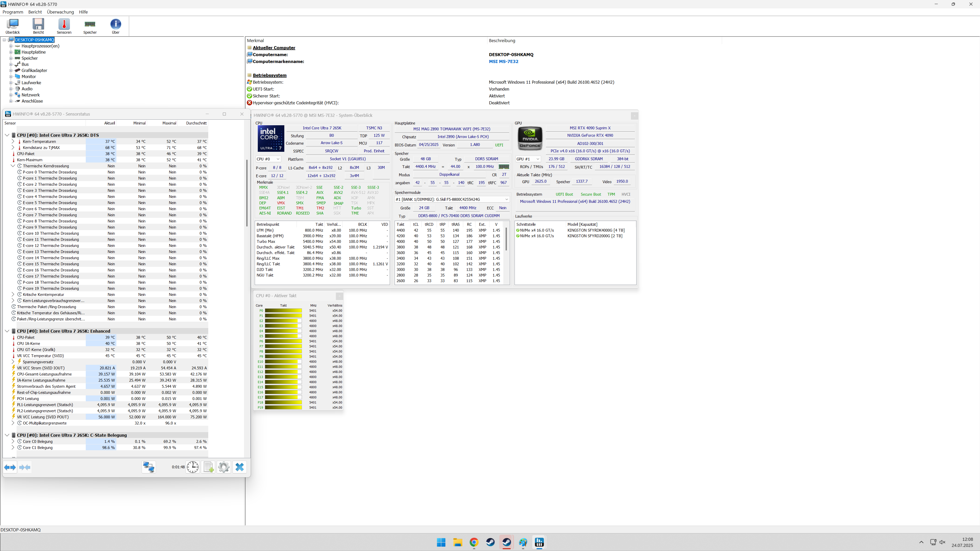Collapse Thermische Kerndrosselung sensor group
Viewport: 980px width, 551px height.
(x=13, y=166)
